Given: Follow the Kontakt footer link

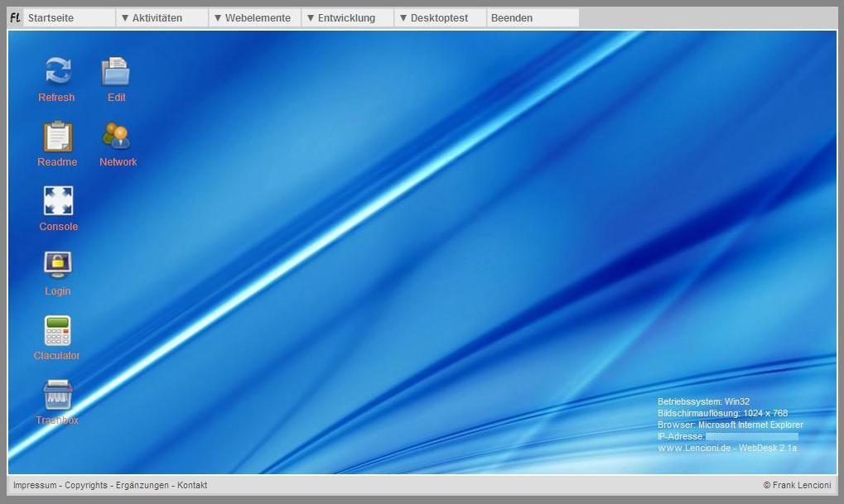Looking at the screenshot, I should click(x=192, y=486).
